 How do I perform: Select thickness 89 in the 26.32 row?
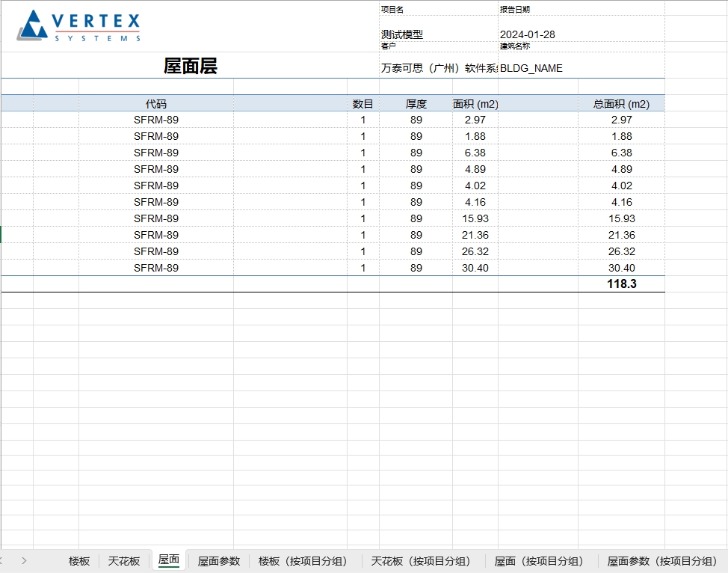[x=416, y=251]
